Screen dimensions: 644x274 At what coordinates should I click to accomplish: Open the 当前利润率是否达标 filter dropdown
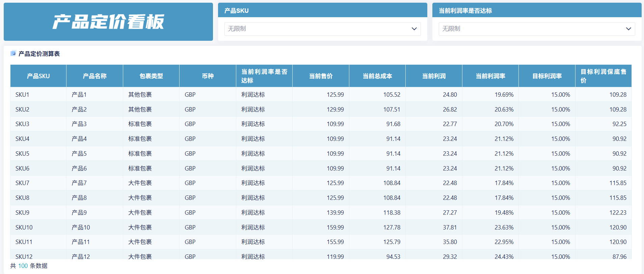tap(537, 29)
